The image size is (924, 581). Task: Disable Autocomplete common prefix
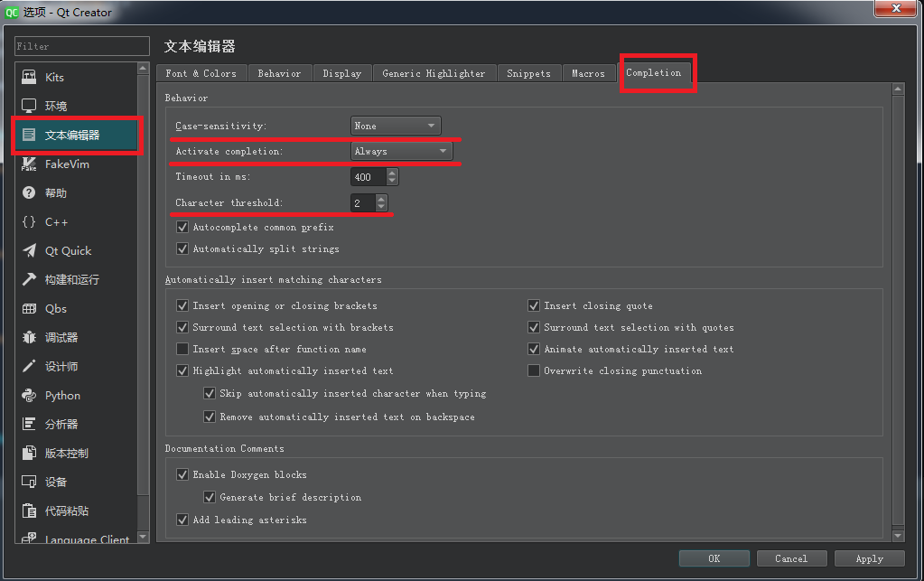click(183, 228)
